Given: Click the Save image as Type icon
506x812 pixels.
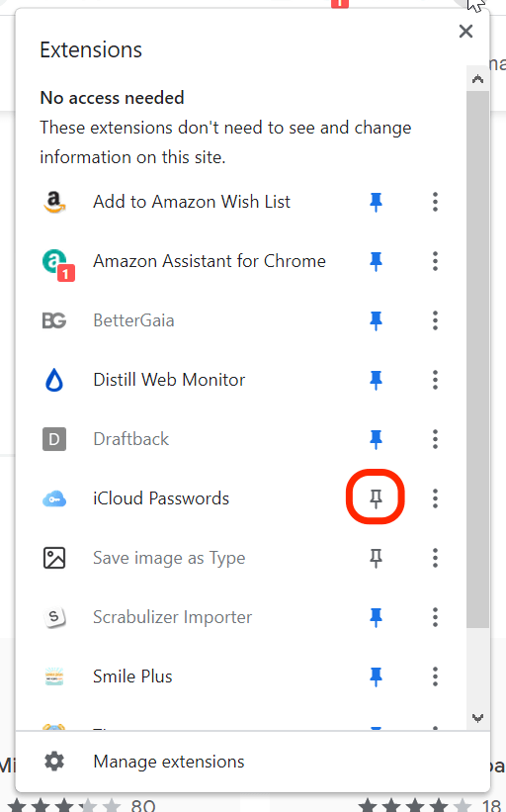Looking at the screenshot, I should [x=53, y=558].
